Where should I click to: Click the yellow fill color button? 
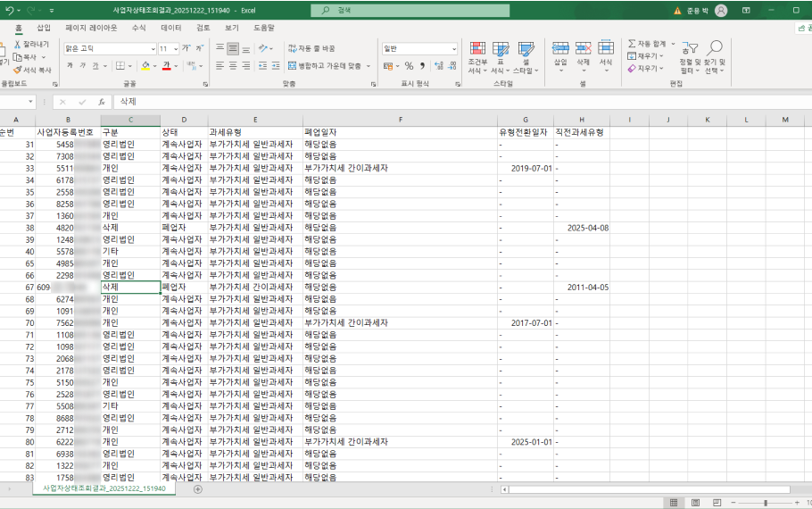tap(145, 66)
